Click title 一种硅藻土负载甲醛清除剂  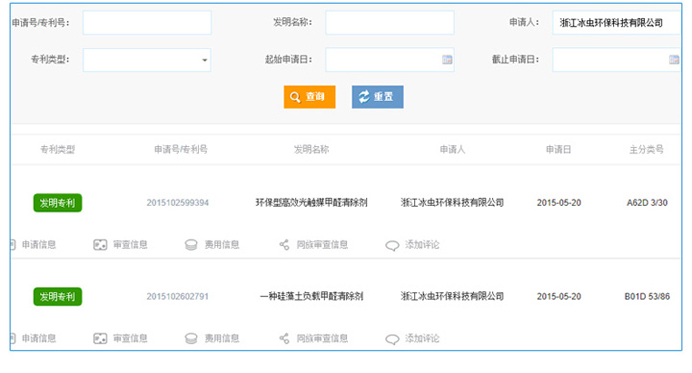tap(312, 297)
